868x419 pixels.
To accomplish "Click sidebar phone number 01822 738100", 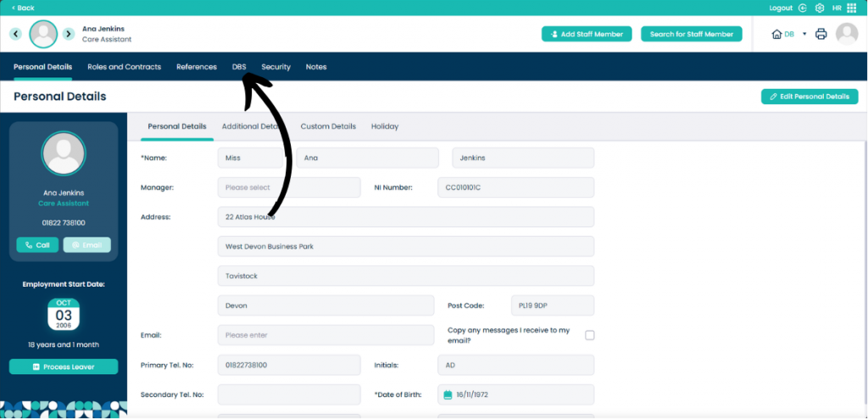I will (x=64, y=223).
